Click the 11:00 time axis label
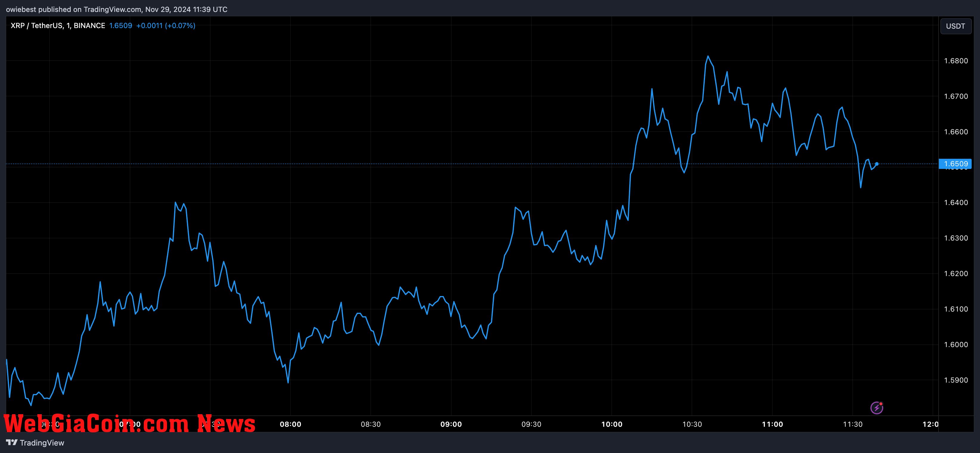 772,424
